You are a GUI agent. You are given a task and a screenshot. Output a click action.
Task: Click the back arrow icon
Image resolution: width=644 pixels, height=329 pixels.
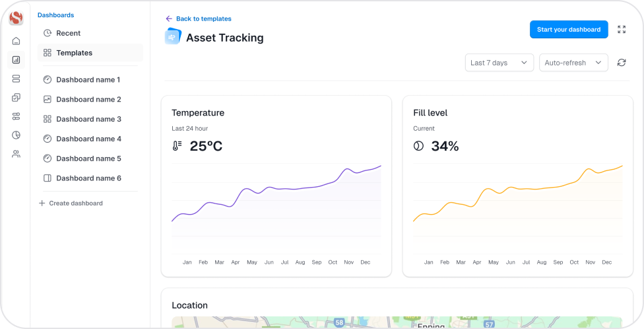[169, 19]
